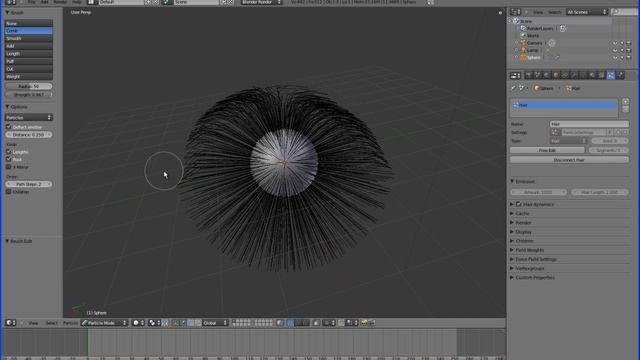Toggle Lamp visibility eye in outliner
The height and width of the screenshot is (360, 640).
click(x=615, y=50)
